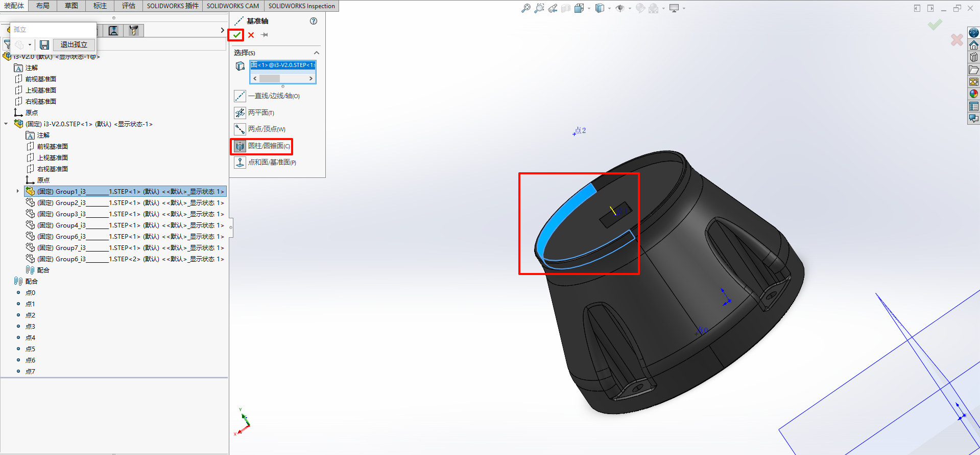Open the 3DEXPERIENCE task pane icon
This screenshot has height=455, width=980.
coord(974,33)
